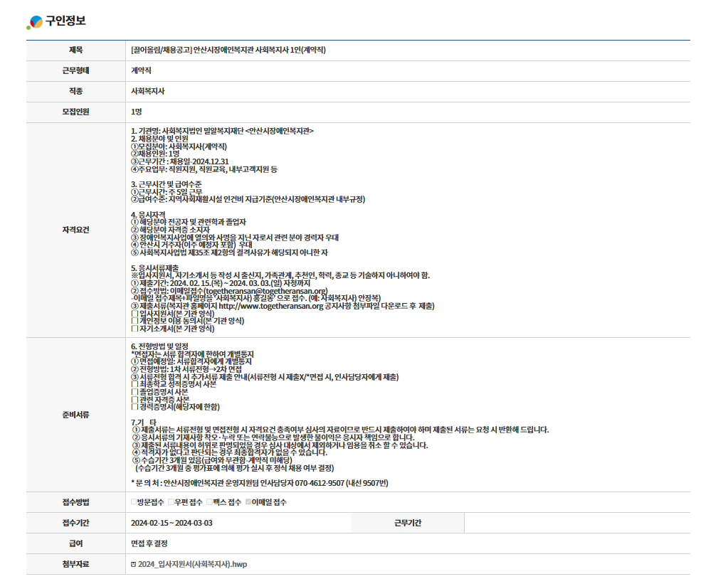
Task: Click the 계약직 value in 근무형태 row
Action: [x=141, y=70]
